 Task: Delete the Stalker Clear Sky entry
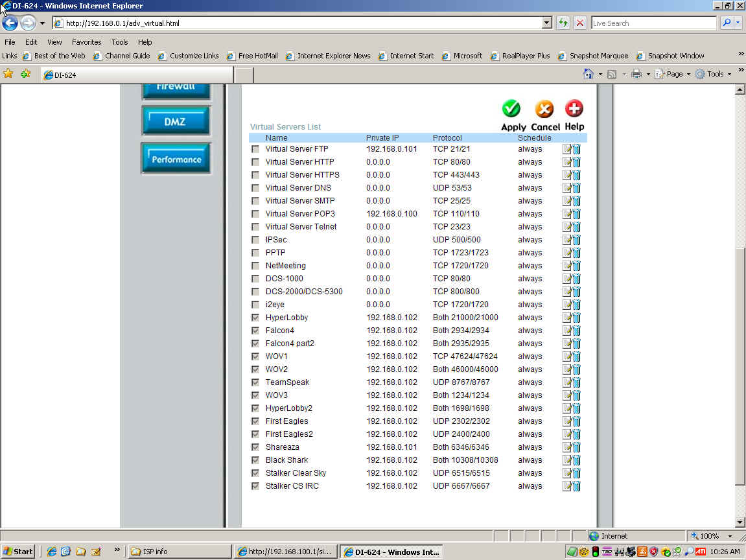pyautogui.click(x=576, y=473)
